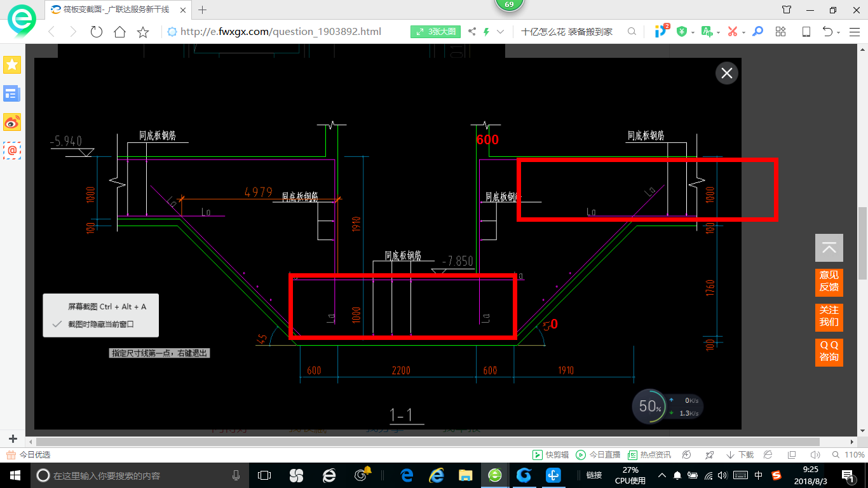
Task: Open the mail @ sidebar icon
Action: point(12,151)
